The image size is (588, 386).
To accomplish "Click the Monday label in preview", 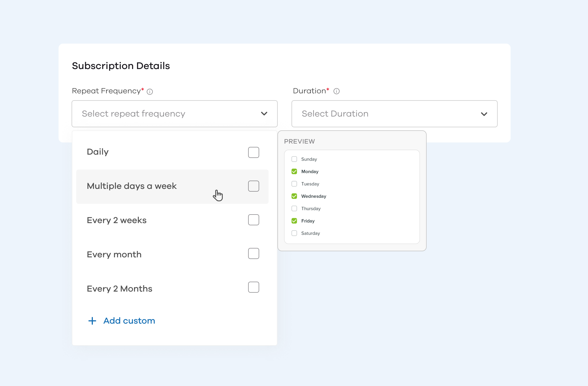I will pos(310,172).
